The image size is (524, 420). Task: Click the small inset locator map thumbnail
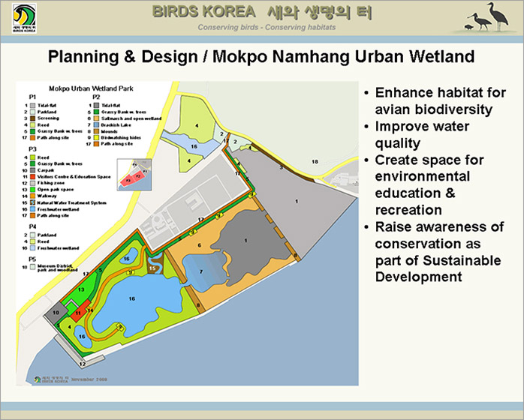click(134, 175)
